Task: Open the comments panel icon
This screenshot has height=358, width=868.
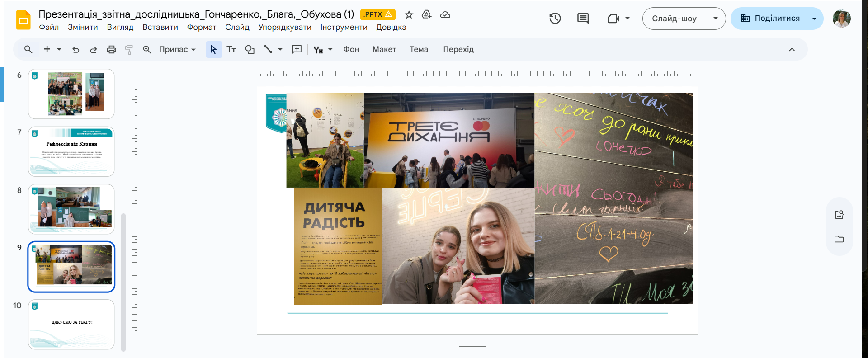Action: pyautogui.click(x=583, y=19)
